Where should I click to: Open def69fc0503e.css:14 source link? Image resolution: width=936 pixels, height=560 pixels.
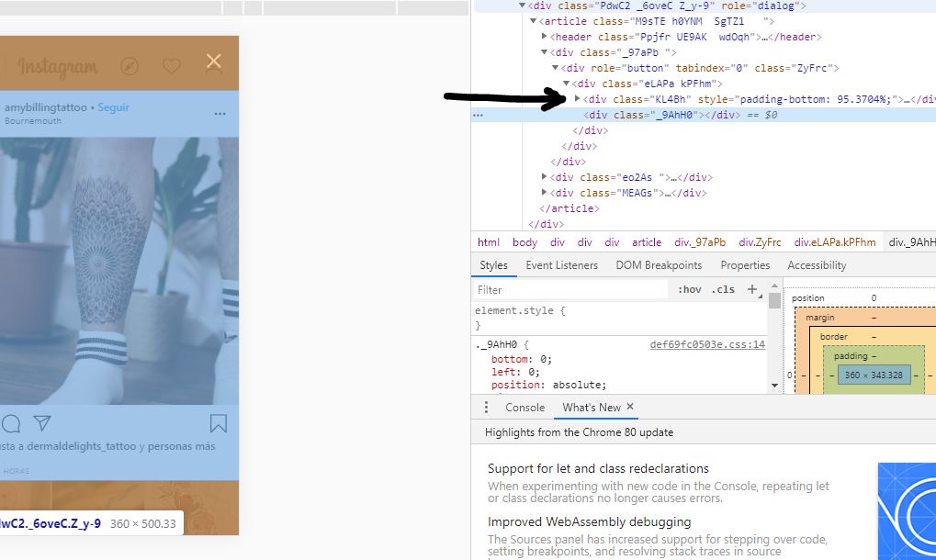(x=706, y=345)
